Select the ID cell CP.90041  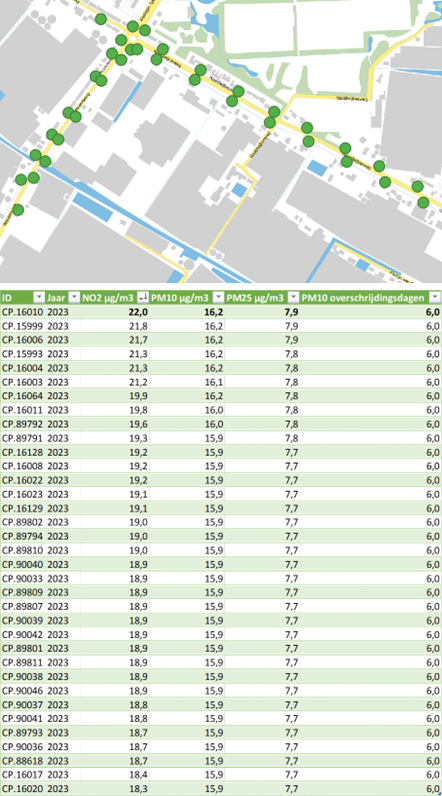[23, 718]
